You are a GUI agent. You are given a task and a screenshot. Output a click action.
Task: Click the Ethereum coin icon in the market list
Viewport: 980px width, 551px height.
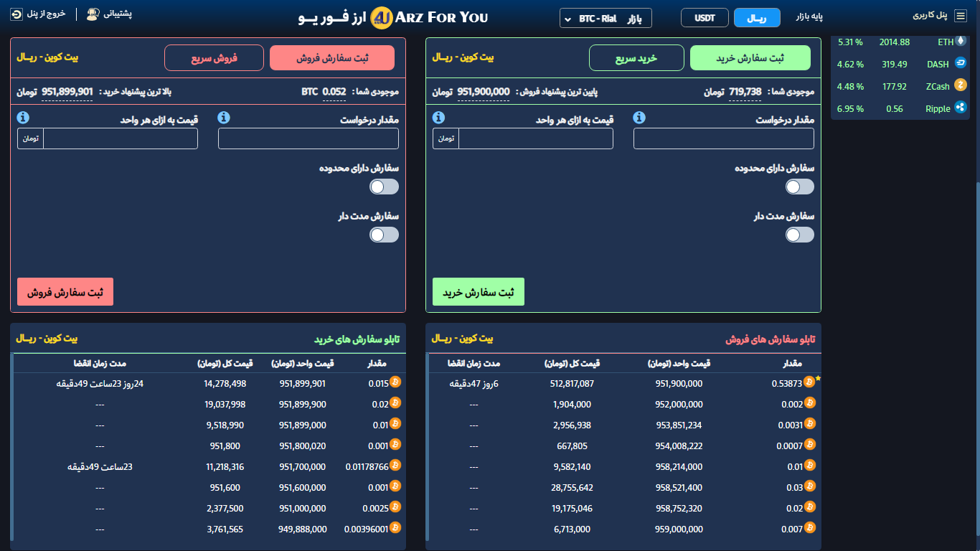tap(961, 42)
